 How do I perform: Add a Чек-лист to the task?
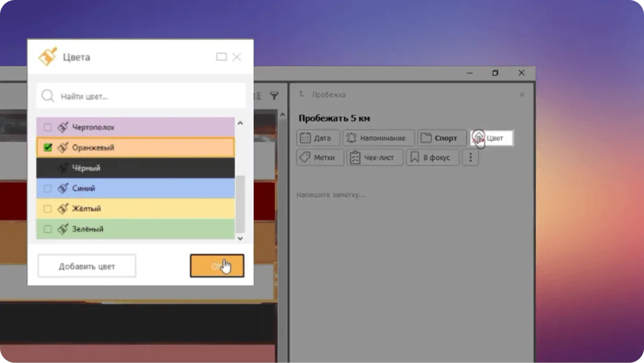click(x=374, y=158)
